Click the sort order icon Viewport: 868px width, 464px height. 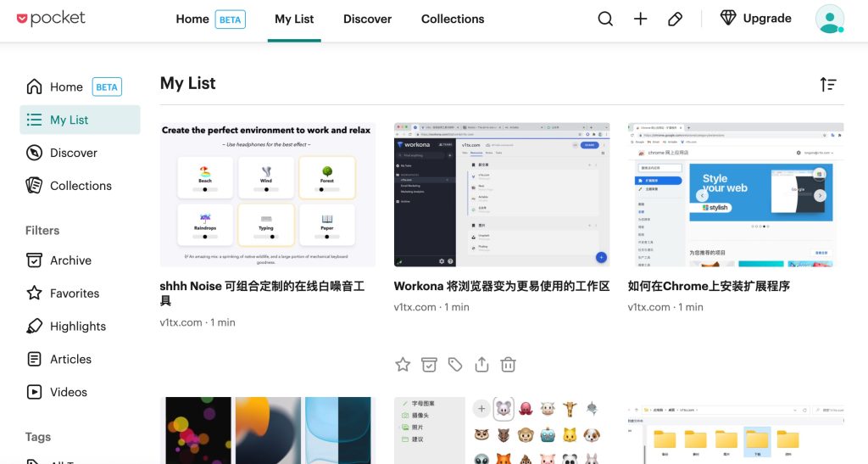tap(828, 84)
